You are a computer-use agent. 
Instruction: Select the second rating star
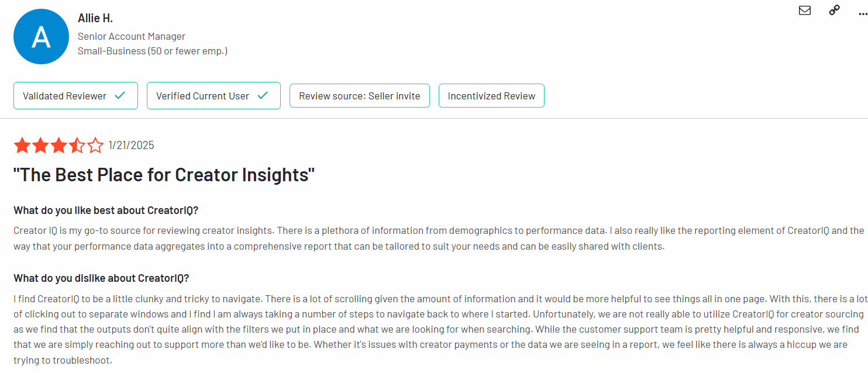[40, 145]
